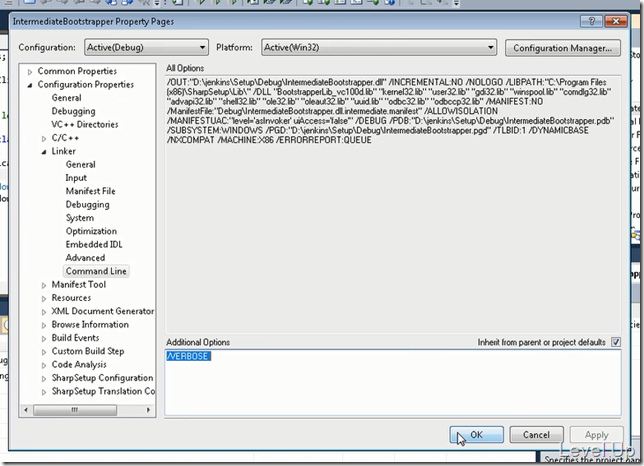The width and height of the screenshot is (644, 466).
Task: Select Linker Advanced page
Action: [x=85, y=258]
